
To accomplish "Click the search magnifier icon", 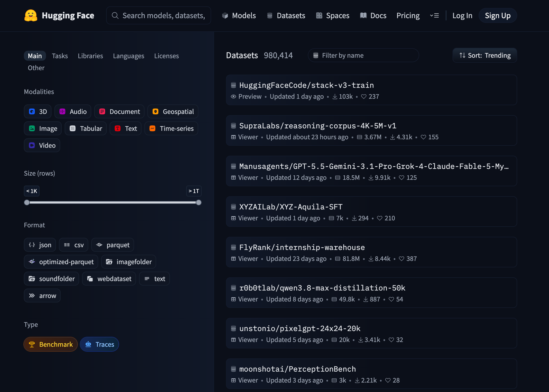I will 115,15.
